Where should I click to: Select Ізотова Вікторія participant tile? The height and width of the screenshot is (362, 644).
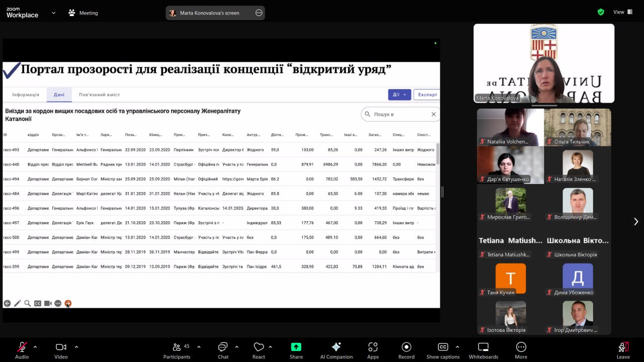click(510, 316)
